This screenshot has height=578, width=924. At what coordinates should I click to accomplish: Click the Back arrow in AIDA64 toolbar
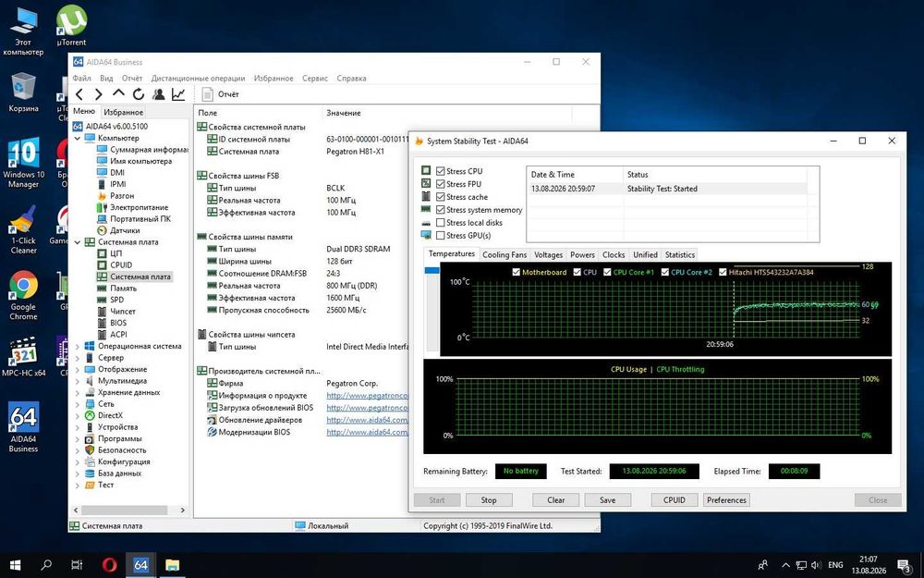[x=79, y=94]
